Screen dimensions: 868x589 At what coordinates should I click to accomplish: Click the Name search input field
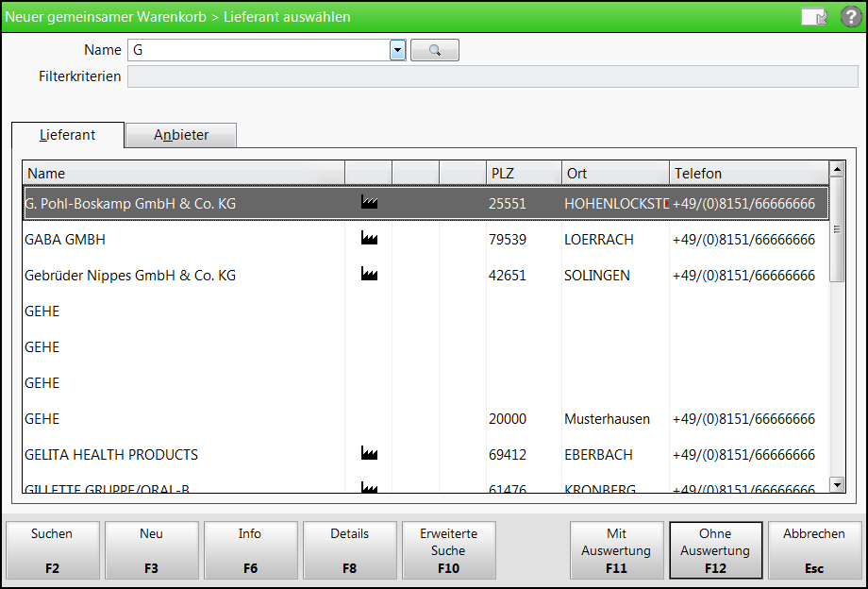tap(259, 50)
